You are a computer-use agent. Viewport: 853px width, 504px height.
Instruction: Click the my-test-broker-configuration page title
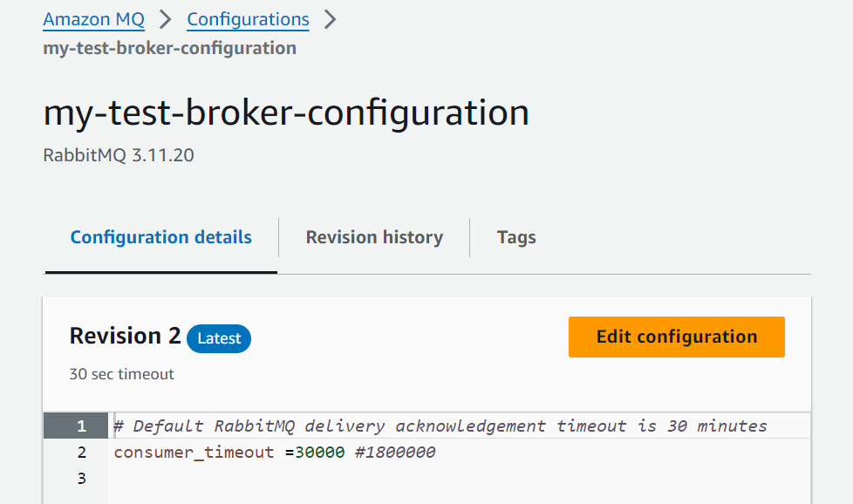tap(286, 113)
